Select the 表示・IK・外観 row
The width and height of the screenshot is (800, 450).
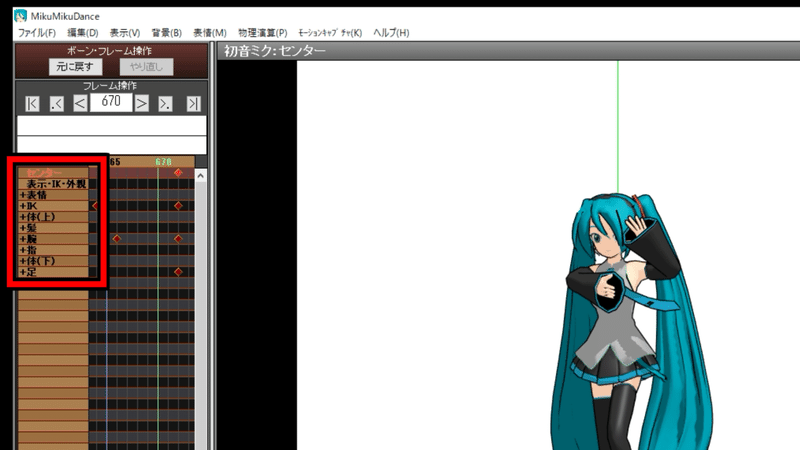point(53,184)
